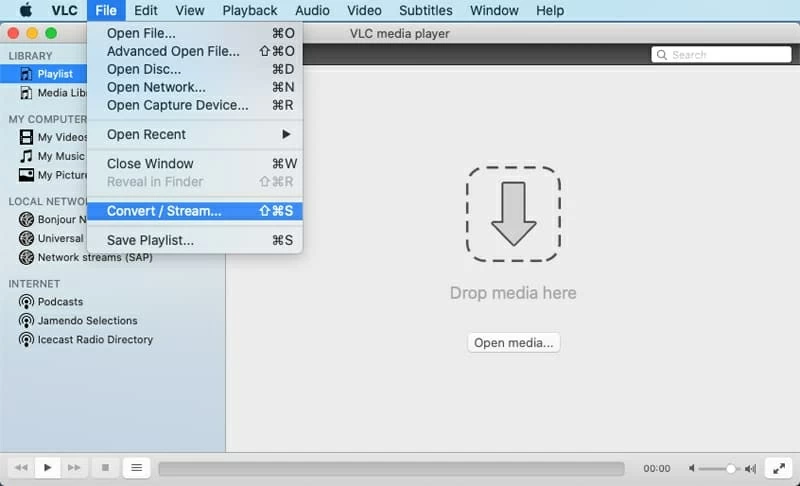Select Jamendo Selections in sidebar

[x=87, y=321]
